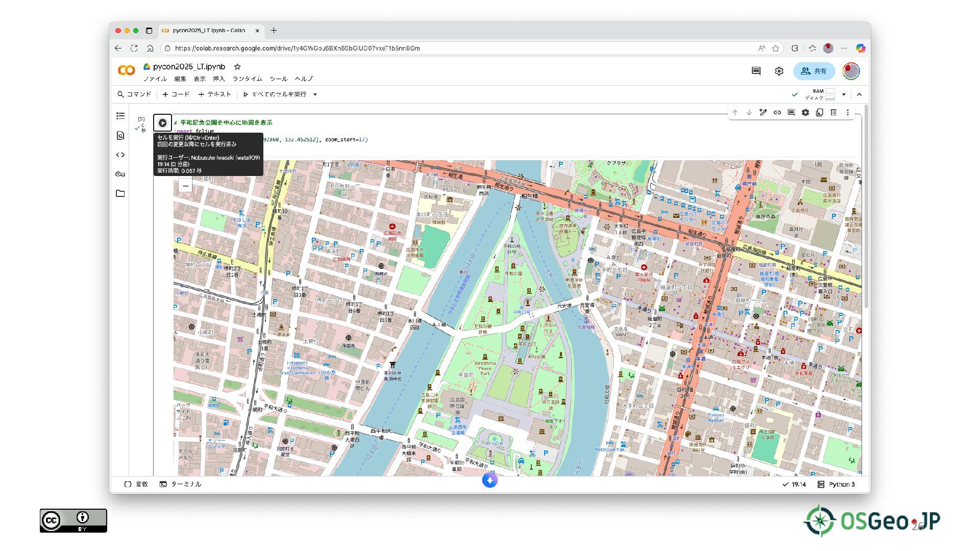Open the notebook comments icon in header
Viewport: 980px width, 551px height.
pyautogui.click(x=756, y=71)
